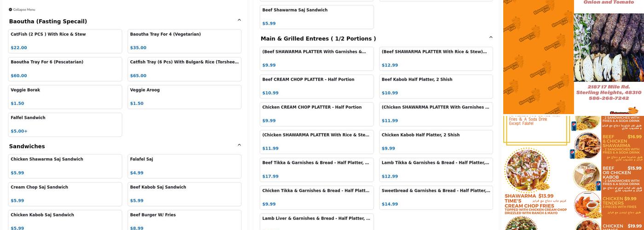644x230 pixels.
Task: Add Veggie Borak to order
Action: pyautogui.click(x=65, y=97)
